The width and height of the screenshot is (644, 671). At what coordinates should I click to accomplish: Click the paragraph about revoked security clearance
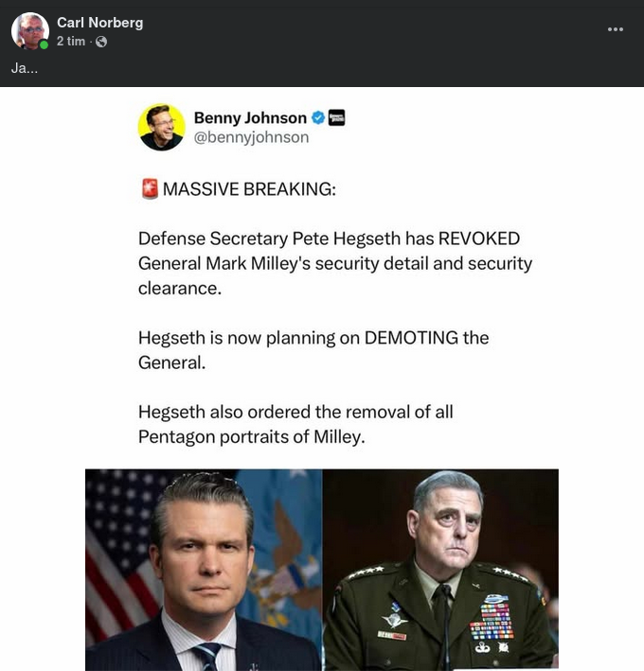(334, 263)
